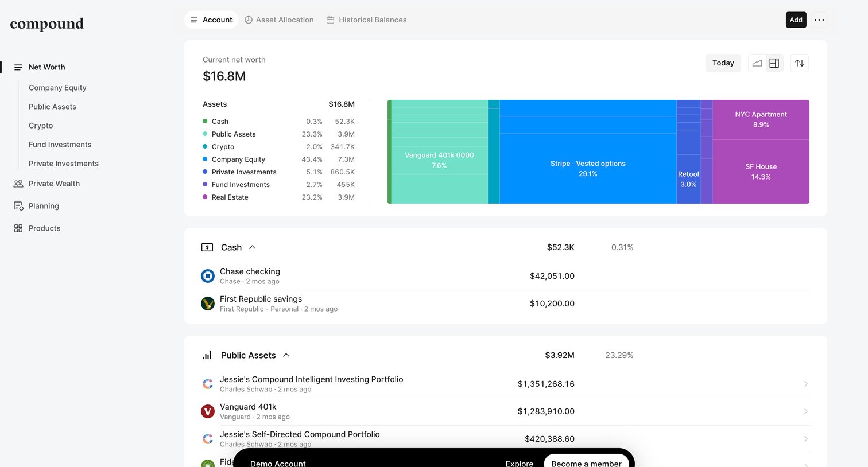Switch to line chart view icon
868x467 pixels.
point(757,63)
